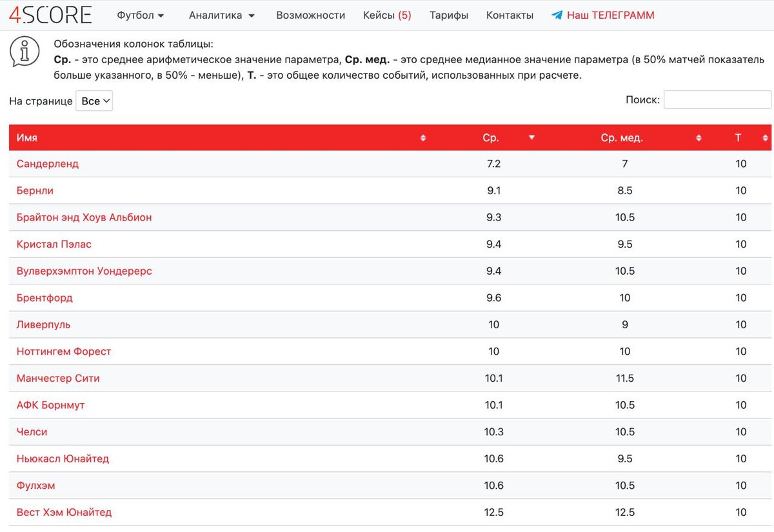The height and width of the screenshot is (532, 774).
Task: Open the Манчестер Сити team link
Action: pyautogui.click(x=58, y=379)
